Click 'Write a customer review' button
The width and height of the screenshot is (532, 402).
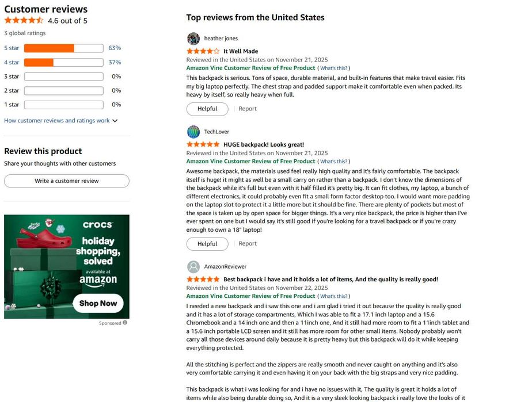point(67,181)
